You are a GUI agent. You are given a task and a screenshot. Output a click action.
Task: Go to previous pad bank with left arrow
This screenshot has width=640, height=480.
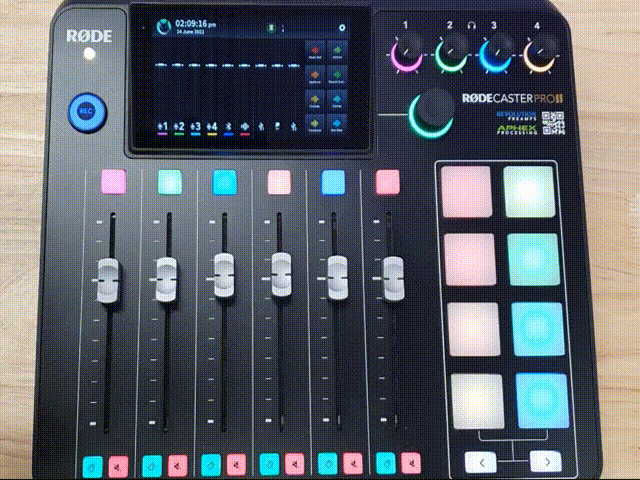click(481, 462)
